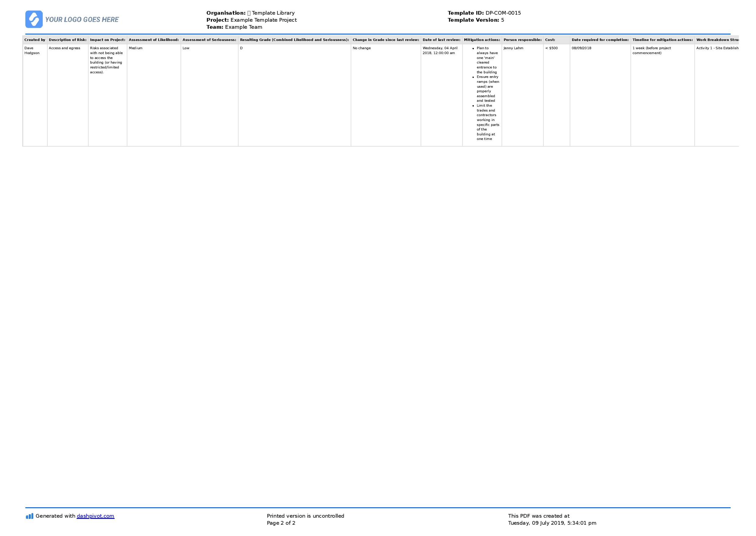Click 'Tuesday, 09 July 2019, 5:34:01 pm' timestamp
756x536 pixels.
(552, 523)
